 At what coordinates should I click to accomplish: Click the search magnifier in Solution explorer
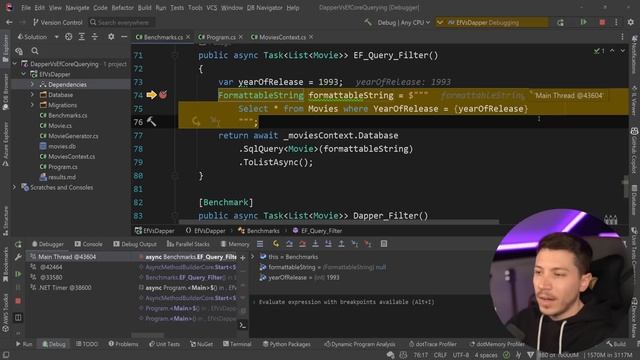[35, 51]
